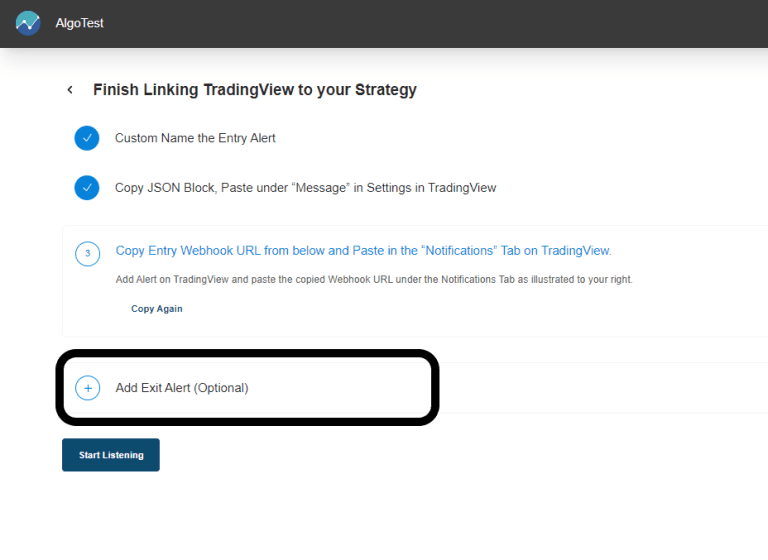Expand the Custom Name the Entry Alert step
Image resolution: width=768 pixels, height=560 pixels.
point(195,138)
